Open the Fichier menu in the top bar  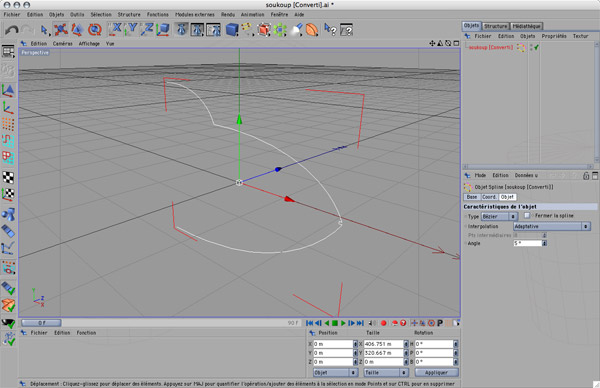pos(12,14)
